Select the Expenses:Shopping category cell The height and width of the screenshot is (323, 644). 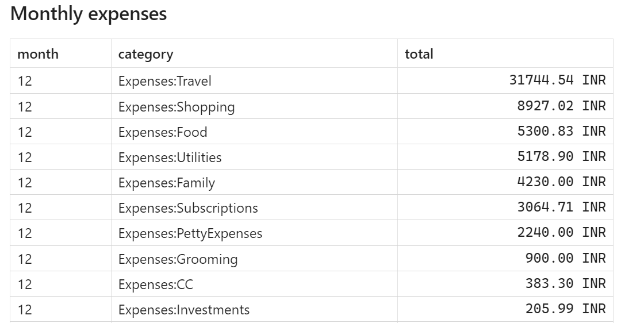tap(177, 106)
